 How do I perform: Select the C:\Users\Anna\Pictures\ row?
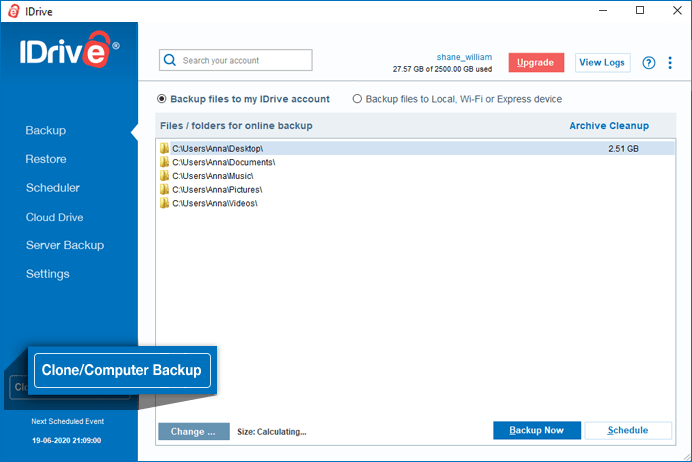(415, 189)
